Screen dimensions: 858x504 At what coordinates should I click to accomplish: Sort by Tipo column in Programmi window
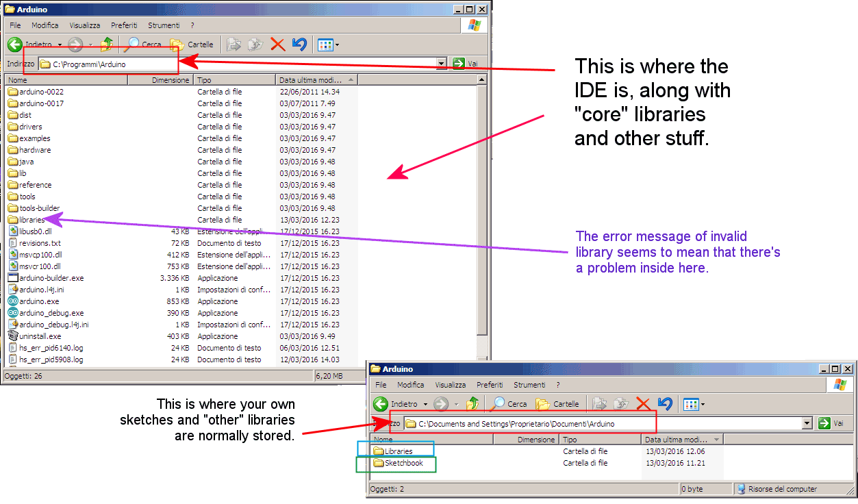coord(235,80)
